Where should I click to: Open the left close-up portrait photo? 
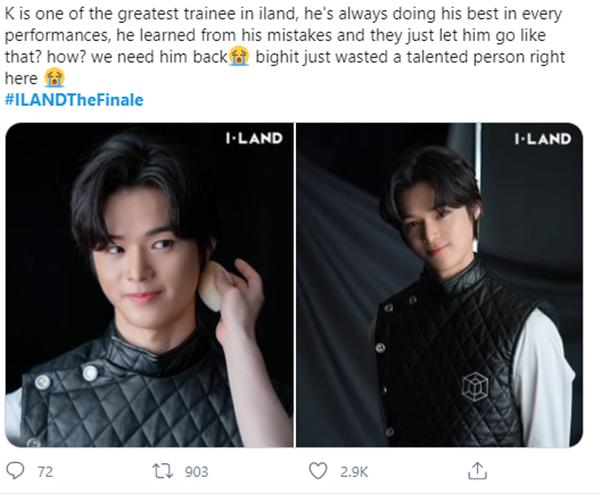pos(149,285)
